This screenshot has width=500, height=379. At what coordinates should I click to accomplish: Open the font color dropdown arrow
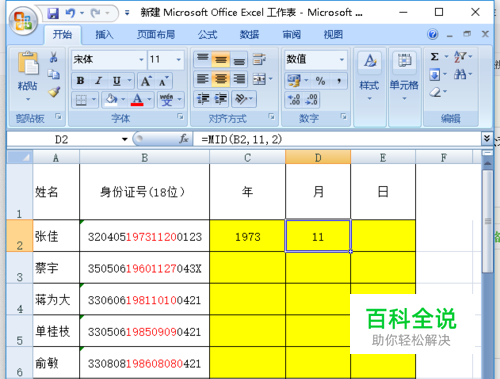(x=149, y=100)
